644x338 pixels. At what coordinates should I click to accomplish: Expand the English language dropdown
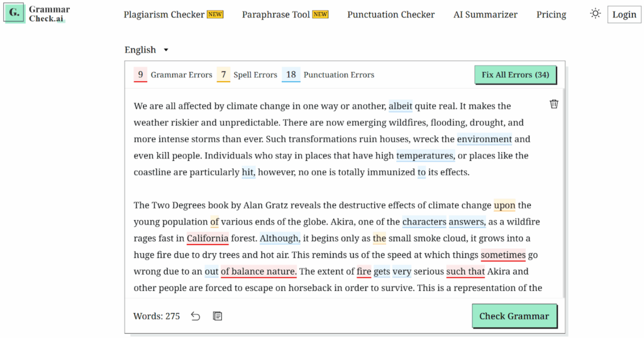pos(147,50)
